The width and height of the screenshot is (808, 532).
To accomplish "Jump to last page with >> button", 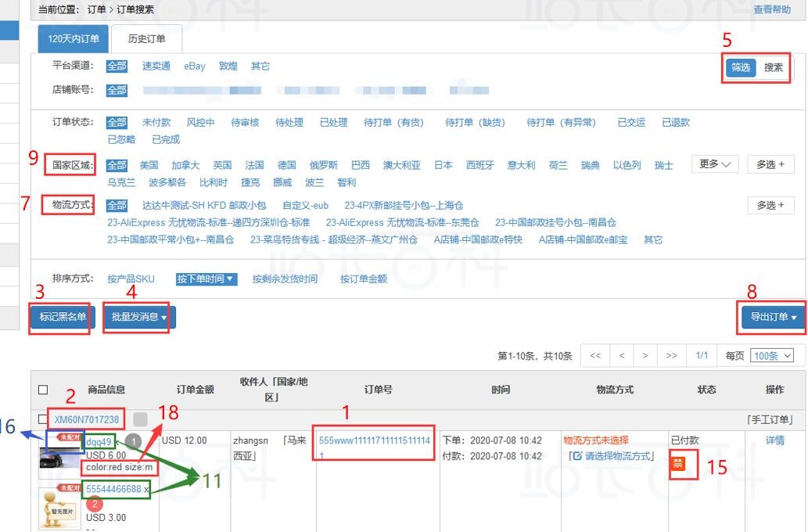I will coord(670,356).
